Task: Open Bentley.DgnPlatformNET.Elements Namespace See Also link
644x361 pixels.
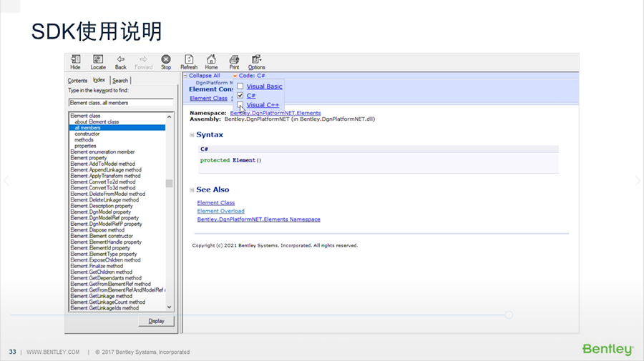Action: 259,219
